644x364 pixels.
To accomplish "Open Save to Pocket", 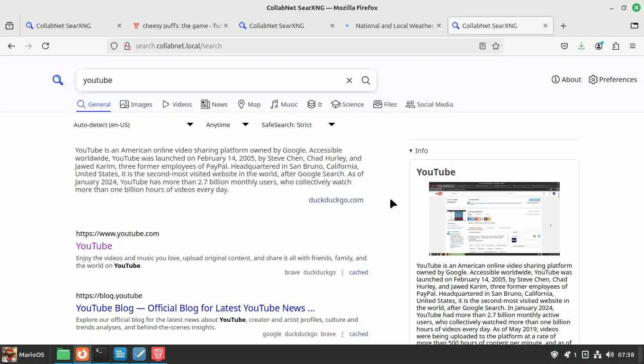I will [x=564, y=46].
